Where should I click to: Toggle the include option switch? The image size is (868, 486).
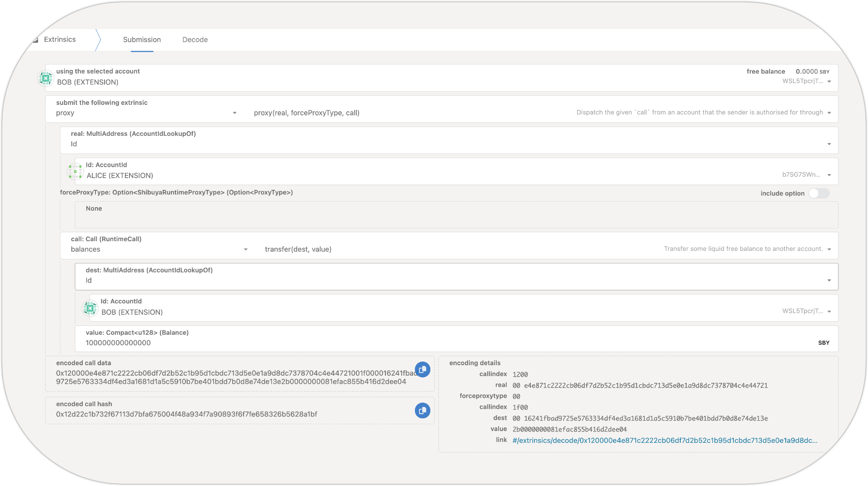tap(818, 193)
